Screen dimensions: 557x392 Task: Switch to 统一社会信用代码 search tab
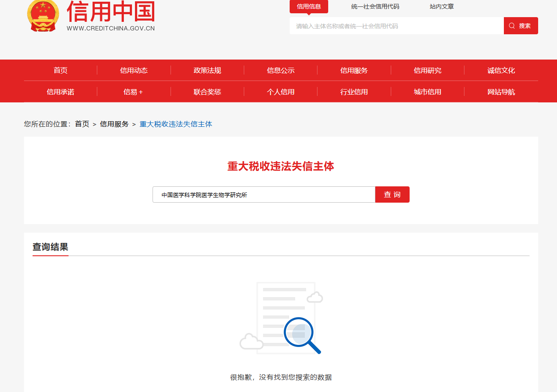[375, 6]
